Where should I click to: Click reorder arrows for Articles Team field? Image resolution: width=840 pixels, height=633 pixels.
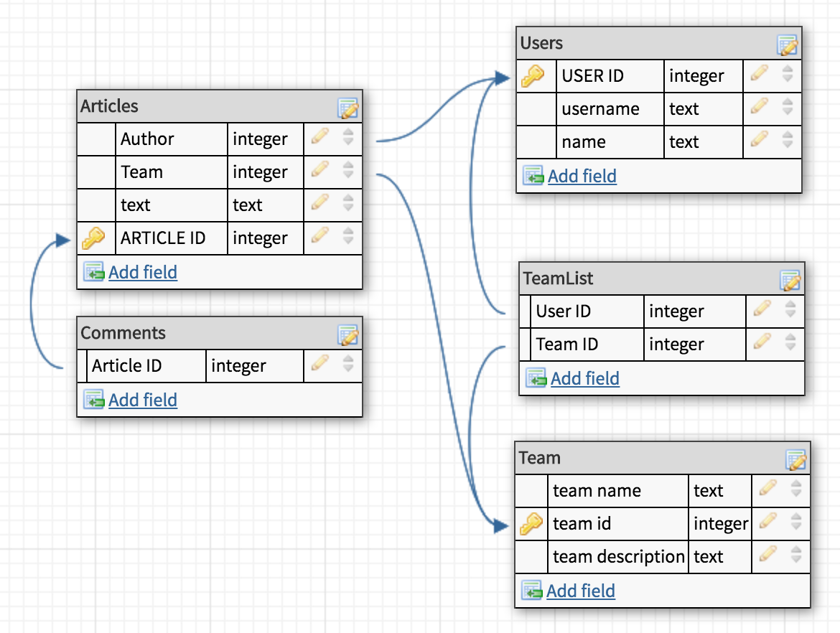point(348,171)
